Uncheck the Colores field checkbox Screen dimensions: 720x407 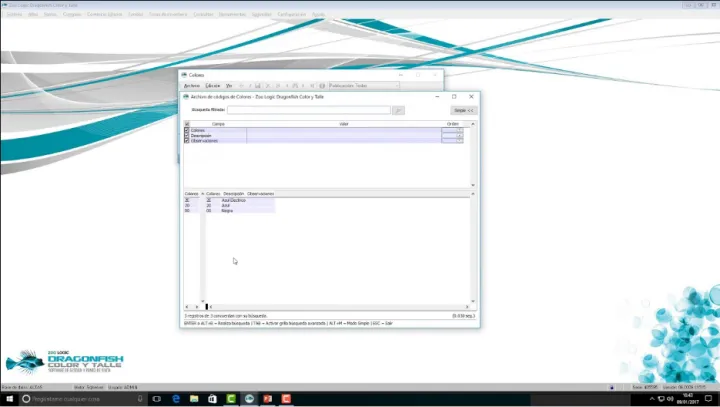[187, 130]
